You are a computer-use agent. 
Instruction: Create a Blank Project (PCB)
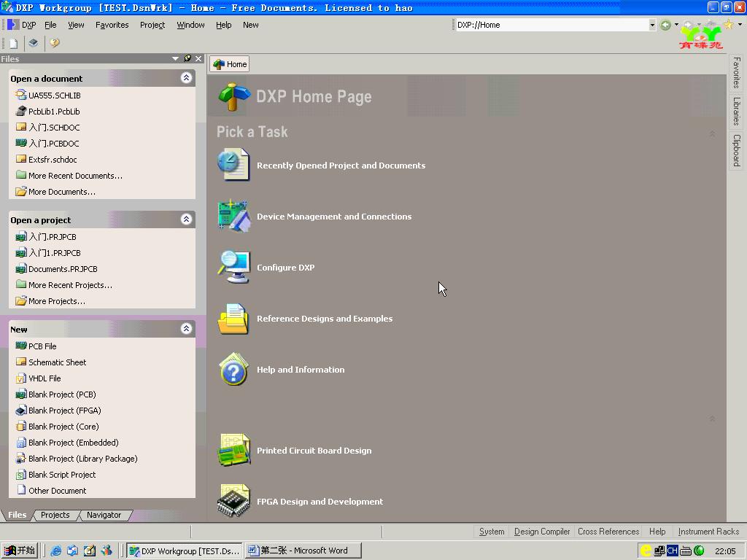pos(62,394)
